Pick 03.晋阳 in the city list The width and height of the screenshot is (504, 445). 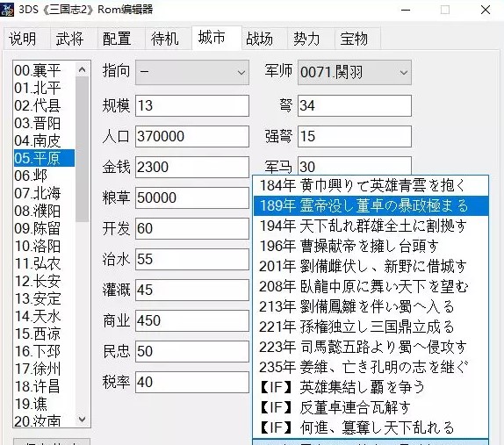[x=44, y=123]
